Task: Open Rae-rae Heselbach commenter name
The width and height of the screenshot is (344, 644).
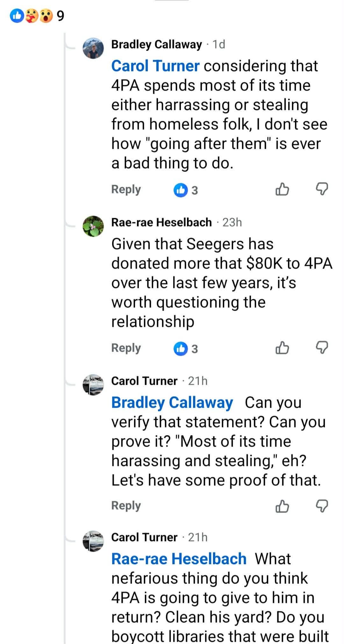Action: point(161,222)
